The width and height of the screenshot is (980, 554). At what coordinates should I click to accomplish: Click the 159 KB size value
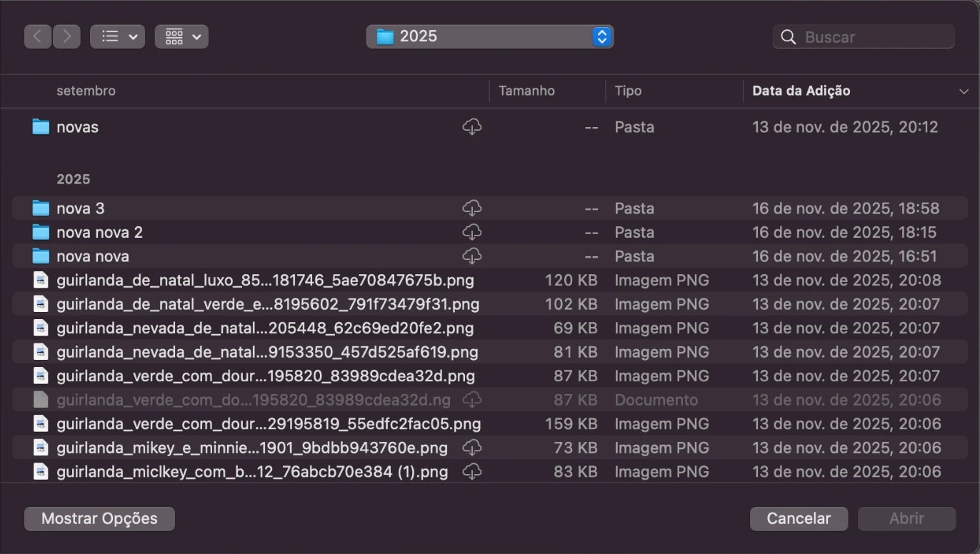point(571,424)
